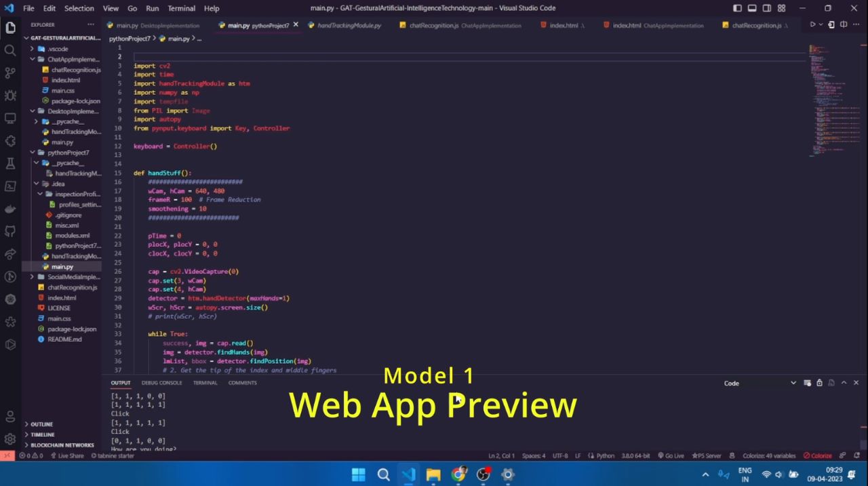Image resolution: width=868 pixels, height=486 pixels.
Task: Open notifications bell in status bar
Action: (x=858, y=455)
